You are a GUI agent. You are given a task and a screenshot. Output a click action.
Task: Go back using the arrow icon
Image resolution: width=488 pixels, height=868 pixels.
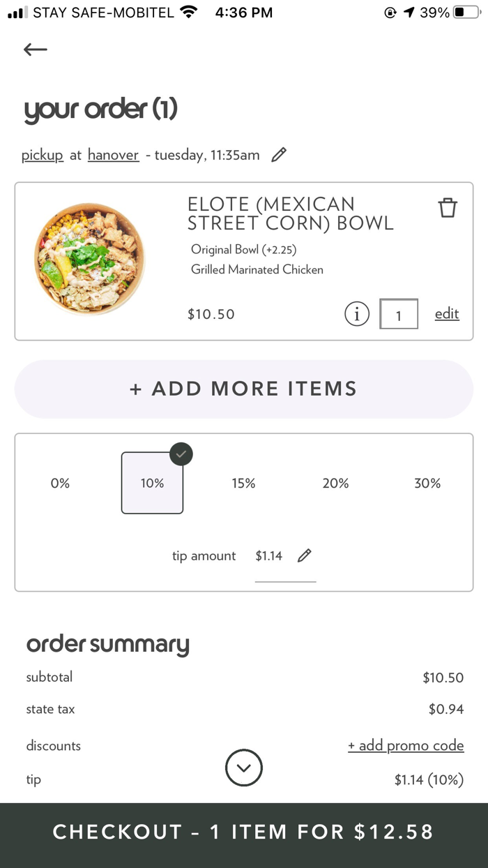pos(34,49)
